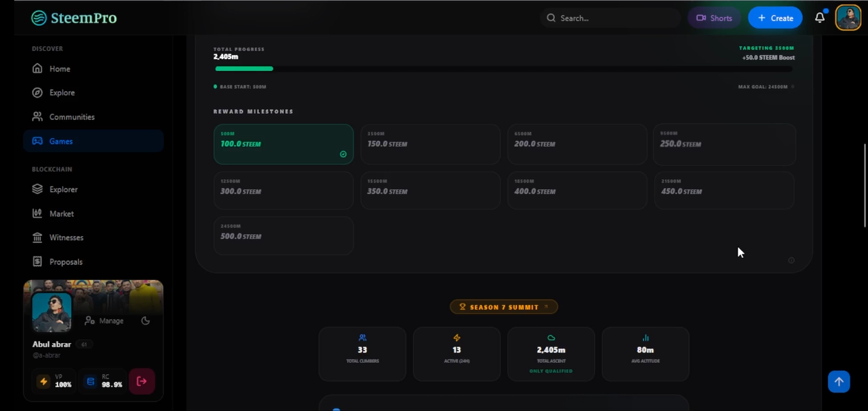Click the @a-abrar username handle

[47, 355]
